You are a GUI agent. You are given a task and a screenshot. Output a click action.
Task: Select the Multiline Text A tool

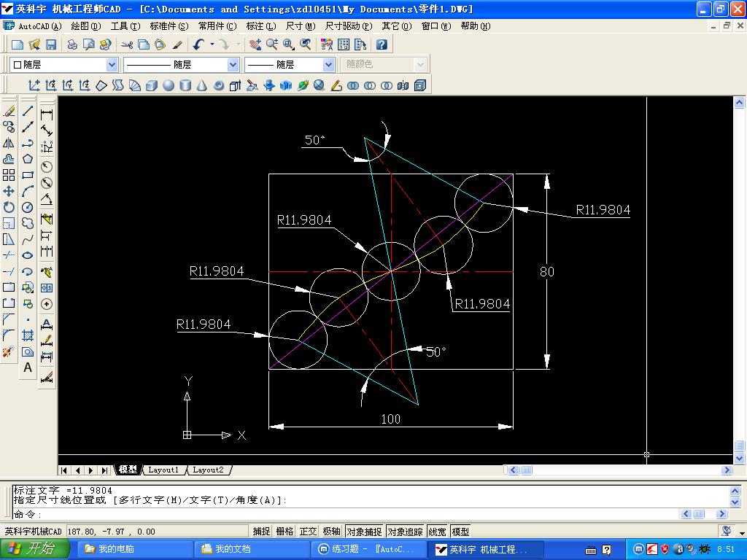pyautogui.click(x=28, y=367)
